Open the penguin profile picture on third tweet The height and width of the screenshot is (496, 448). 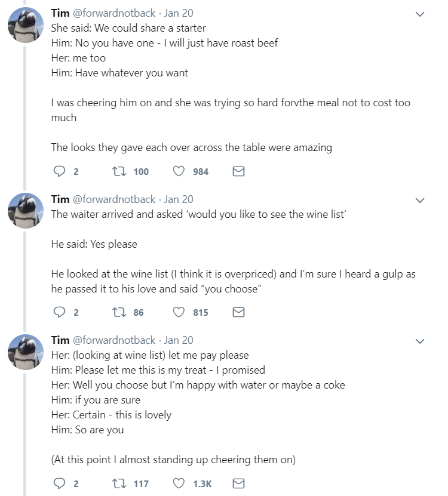pyautogui.click(x=25, y=352)
